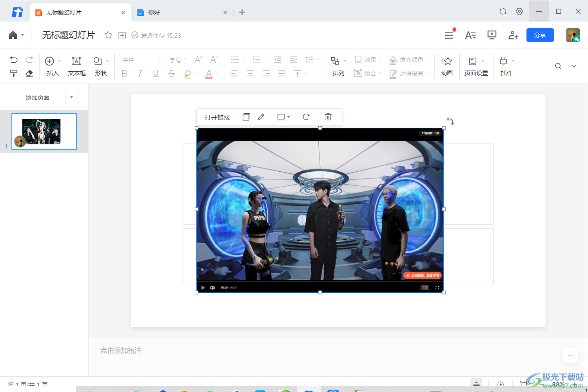Start slideshow presentation icon
Screen dimensions: 588x392
click(x=492, y=35)
